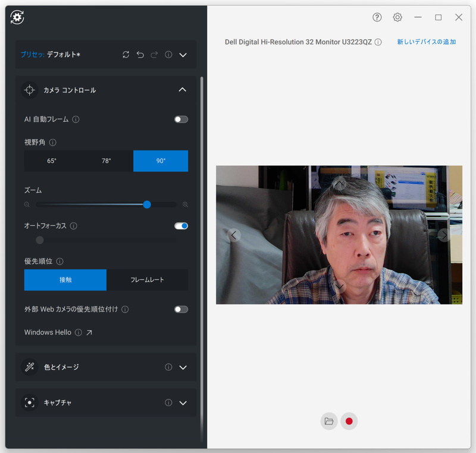Click the preset sync refresh icon
The image size is (476, 453).
pos(126,55)
